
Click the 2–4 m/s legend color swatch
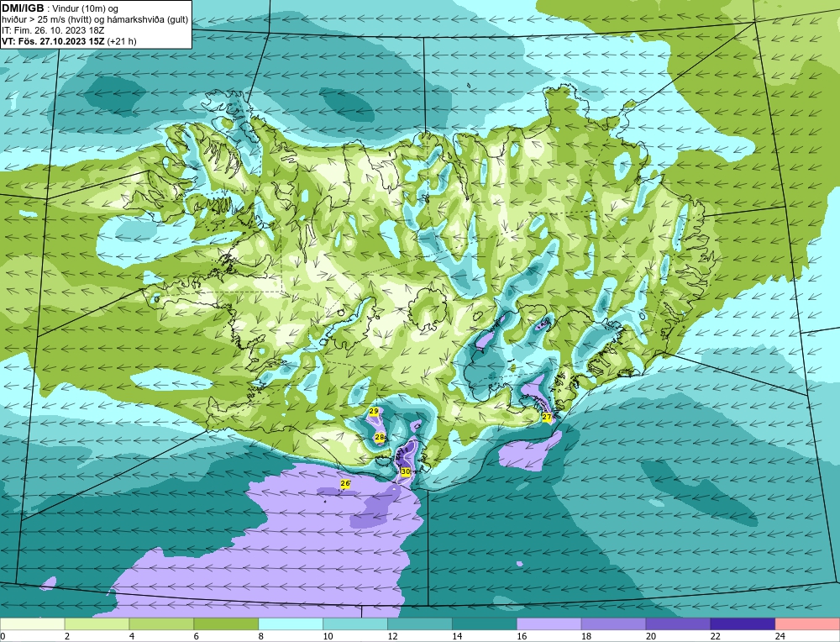pyautogui.click(x=97, y=624)
